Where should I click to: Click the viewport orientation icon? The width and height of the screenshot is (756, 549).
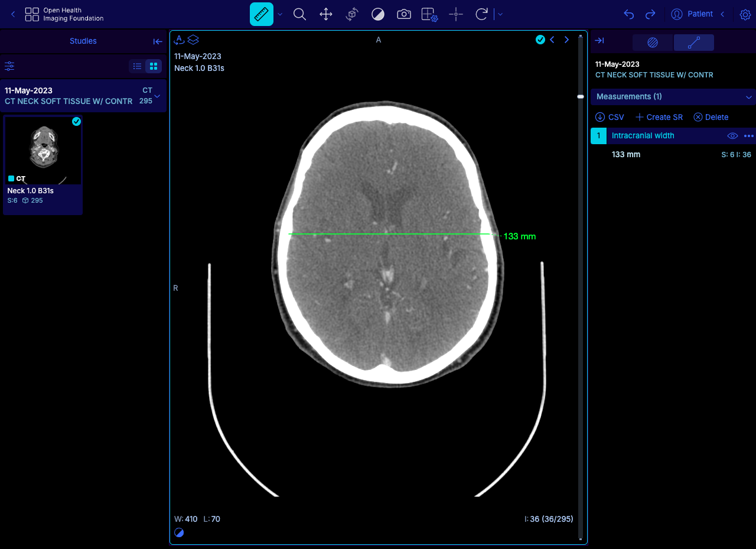pos(179,40)
